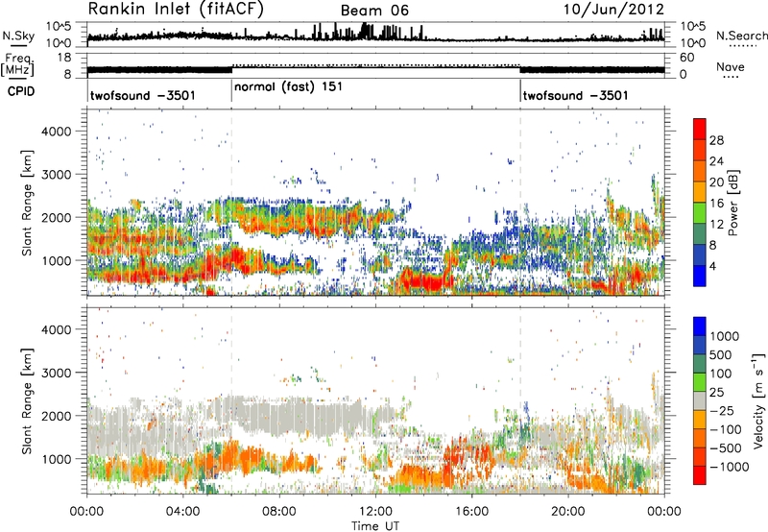Image resolution: width=768 pixels, height=532 pixels.
Task: Click the positive '1000' velocity colorbar tick
Action: (725, 336)
